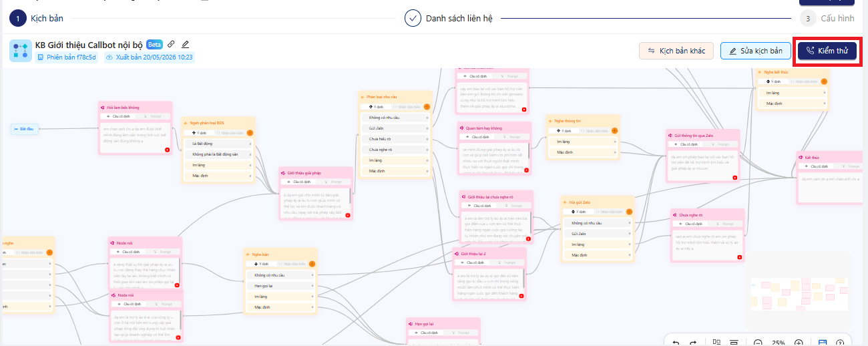Screen dimensions: 868x346
Task: Go to step 3 Cấu hình
Action: coord(827,19)
